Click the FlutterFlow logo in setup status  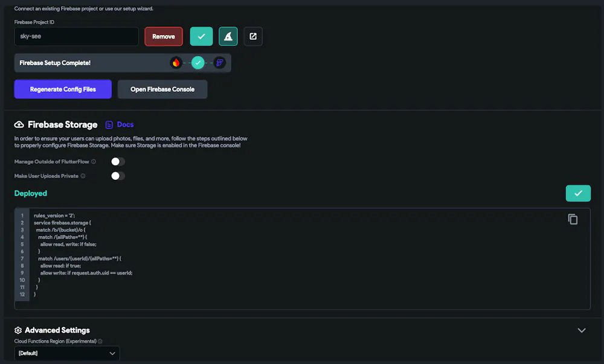pyautogui.click(x=220, y=63)
